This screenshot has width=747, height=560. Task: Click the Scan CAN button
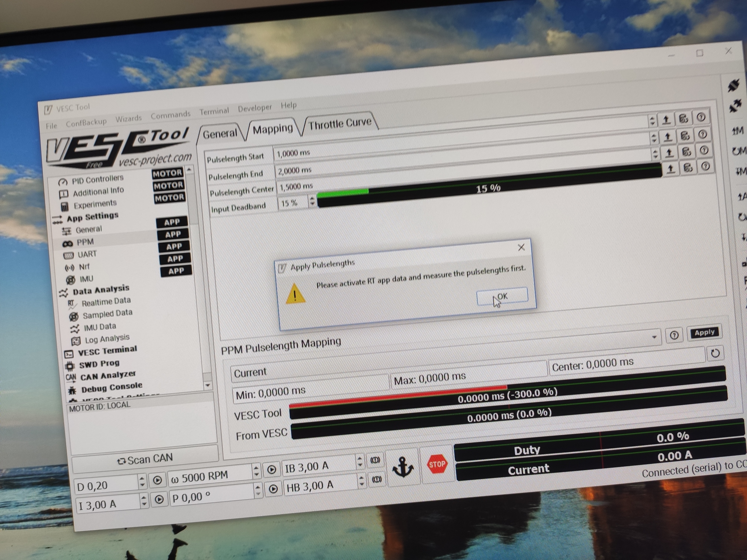(x=145, y=459)
